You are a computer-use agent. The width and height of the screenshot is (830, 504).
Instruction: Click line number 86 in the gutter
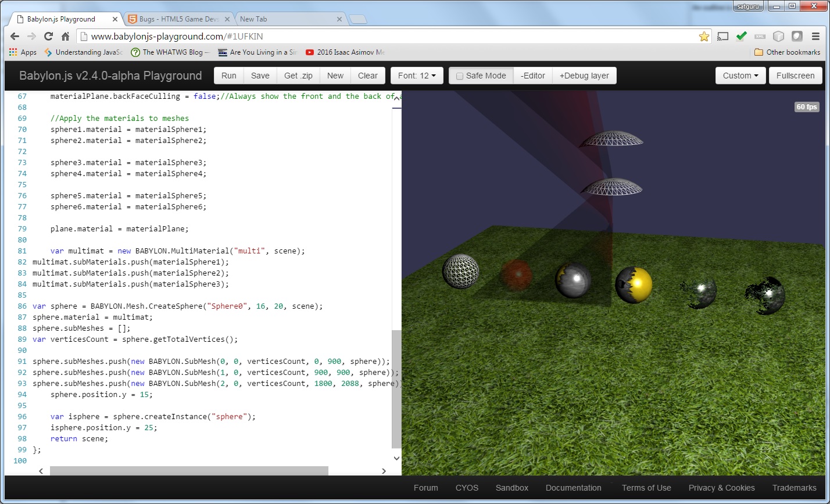tap(22, 306)
